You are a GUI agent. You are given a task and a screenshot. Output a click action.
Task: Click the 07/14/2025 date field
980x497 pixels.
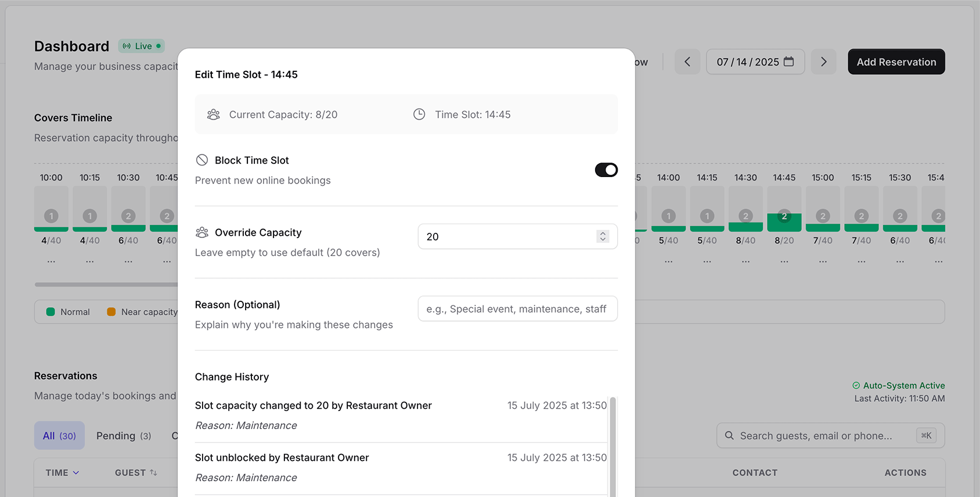[x=755, y=62]
